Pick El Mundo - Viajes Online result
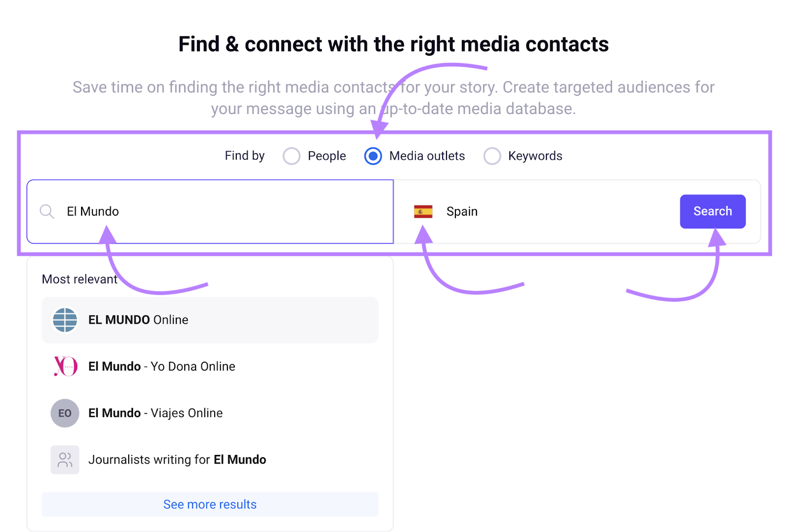The height and width of the screenshot is (532, 786). coord(155,413)
